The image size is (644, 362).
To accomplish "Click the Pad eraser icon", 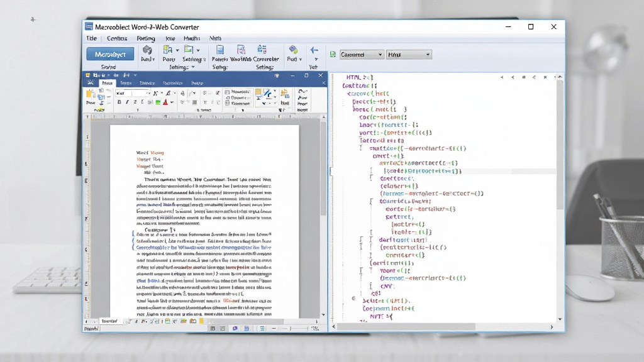I will [293, 50].
